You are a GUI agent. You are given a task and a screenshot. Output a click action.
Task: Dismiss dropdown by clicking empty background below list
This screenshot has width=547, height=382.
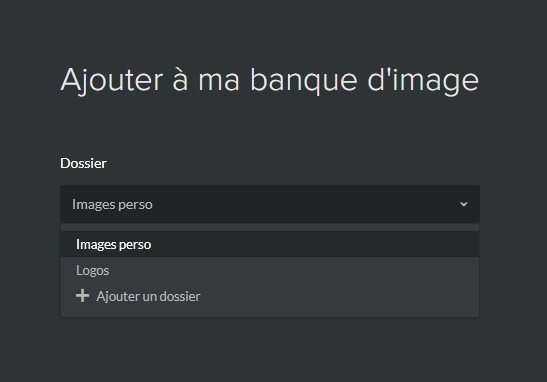270,349
